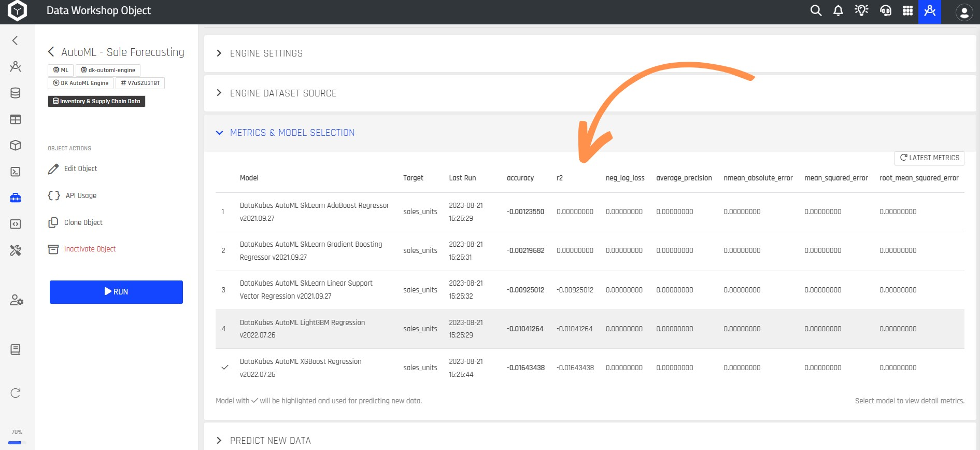The width and height of the screenshot is (980, 450).
Task: Click Edit Object action
Action: (x=73, y=168)
